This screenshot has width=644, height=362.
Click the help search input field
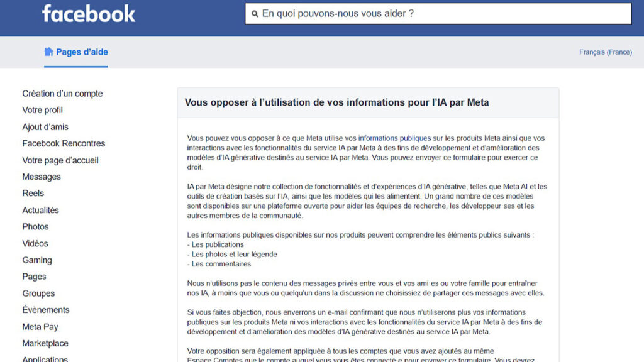pos(440,14)
